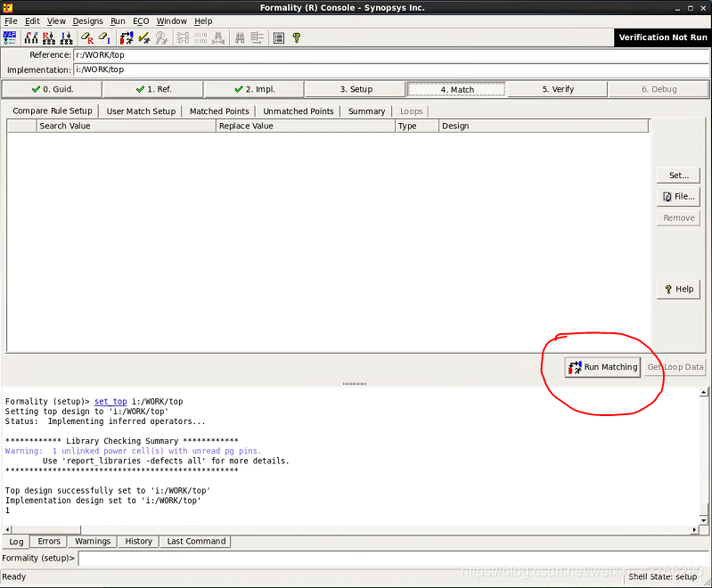Click the Get Loop Data button
712x588 pixels.
(x=675, y=367)
